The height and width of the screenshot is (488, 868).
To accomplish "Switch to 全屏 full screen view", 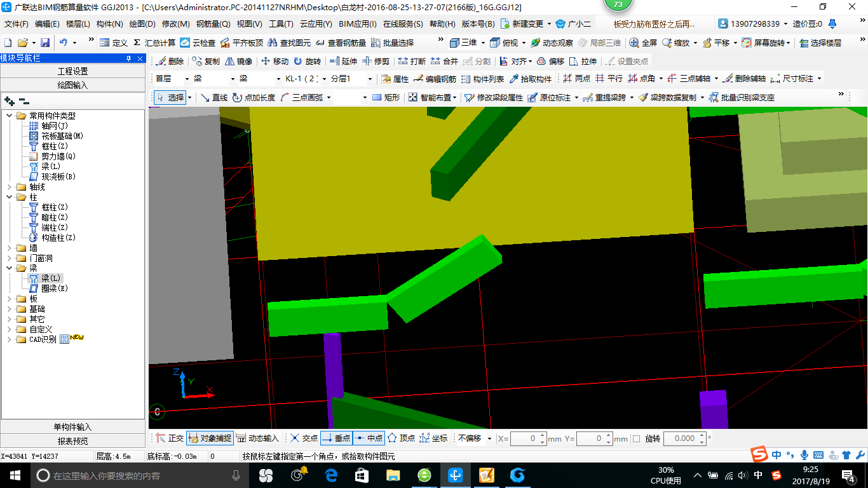I will point(643,43).
